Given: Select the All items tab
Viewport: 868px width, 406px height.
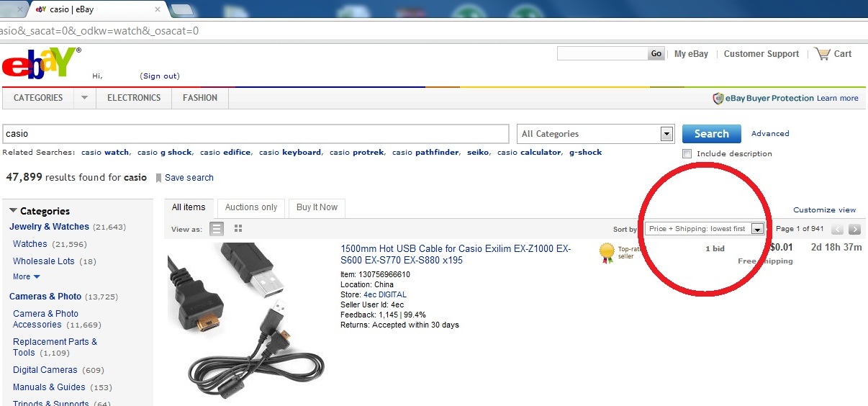Looking at the screenshot, I should pyautogui.click(x=189, y=207).
